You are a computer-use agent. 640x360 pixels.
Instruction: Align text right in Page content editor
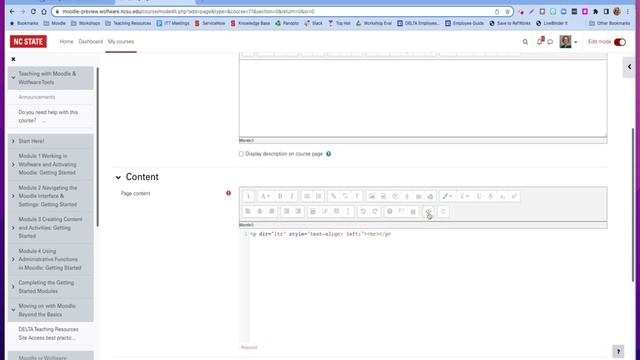[271, 211]
